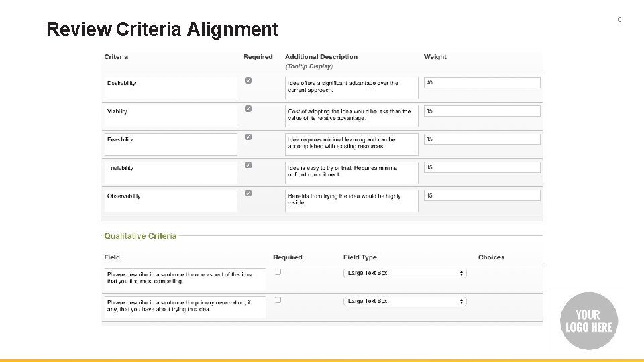Click the Viability additional description text box
The image size is (644, 362).
[351, 115]
